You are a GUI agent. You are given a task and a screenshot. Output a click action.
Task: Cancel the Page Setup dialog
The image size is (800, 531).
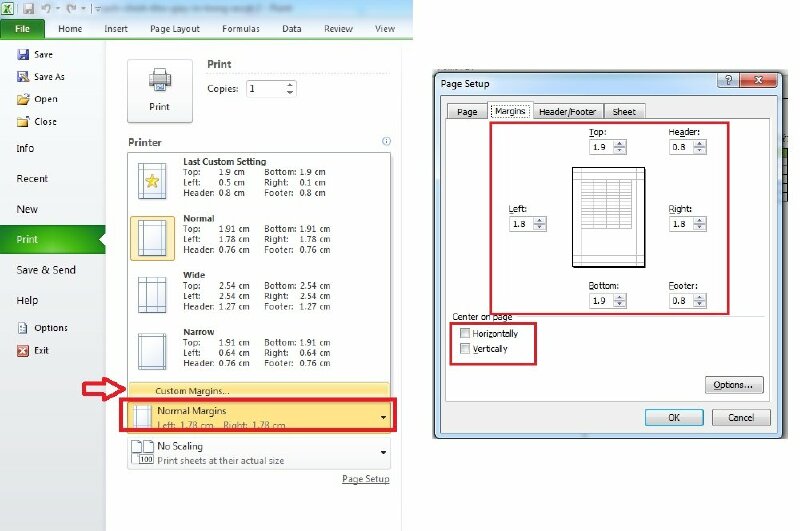741,417
